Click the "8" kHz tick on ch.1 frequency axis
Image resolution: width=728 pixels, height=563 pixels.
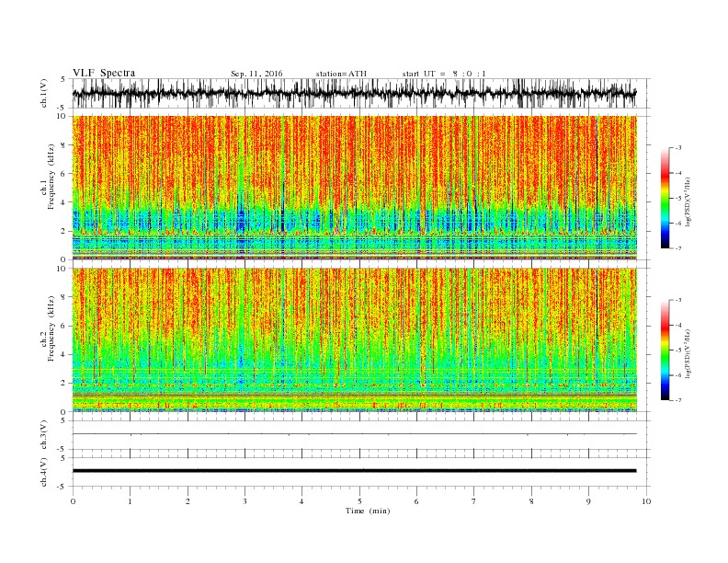click(64, 145)
